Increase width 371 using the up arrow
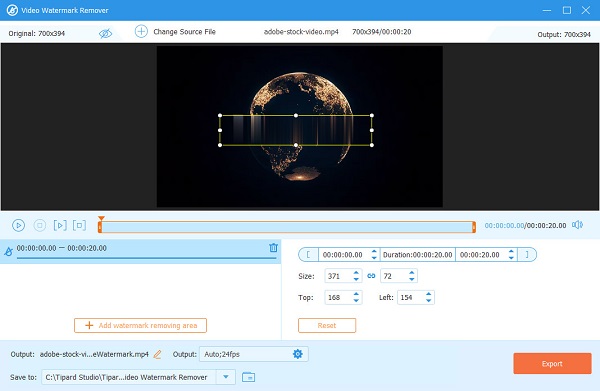The width and height of the screenshot is (600, 391). click(x=356, y=273)
